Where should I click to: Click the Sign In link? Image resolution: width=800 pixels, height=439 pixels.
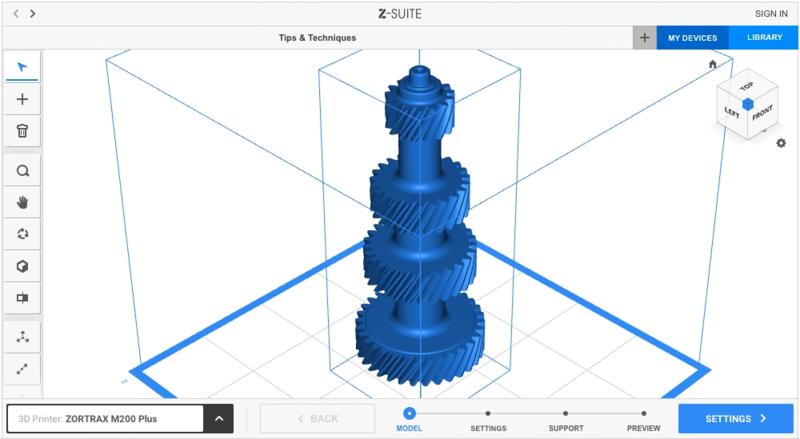click(x=771, y=13)
